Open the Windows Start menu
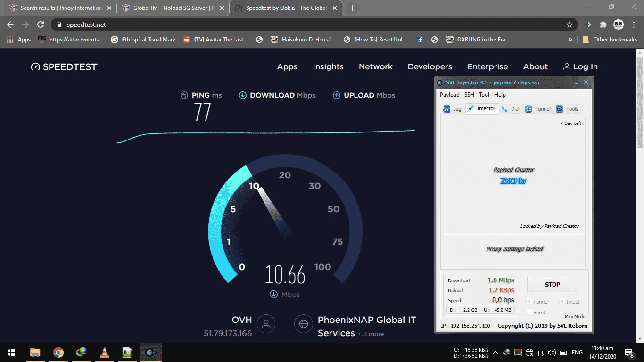This screenshot has height=362, width=644. pyautogui.click(x=11, y=352)
